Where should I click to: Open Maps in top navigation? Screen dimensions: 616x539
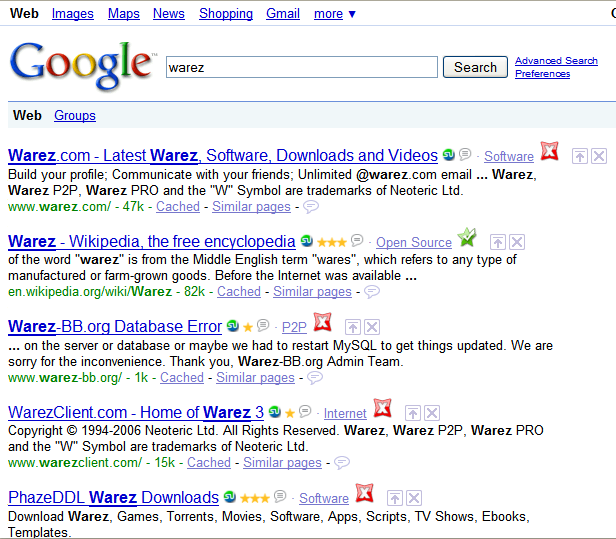pyautogui.click(x=124, y=14)
